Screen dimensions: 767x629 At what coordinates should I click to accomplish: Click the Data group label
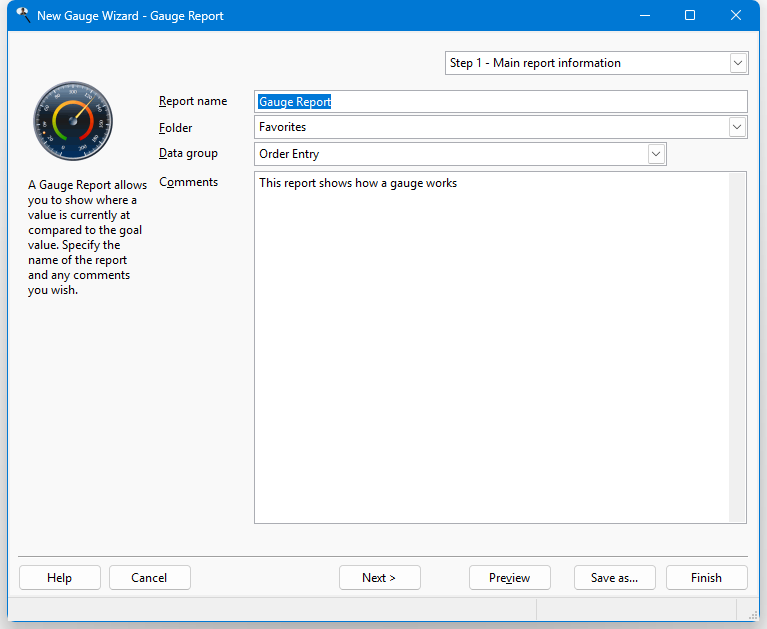(x=188, y=154)
